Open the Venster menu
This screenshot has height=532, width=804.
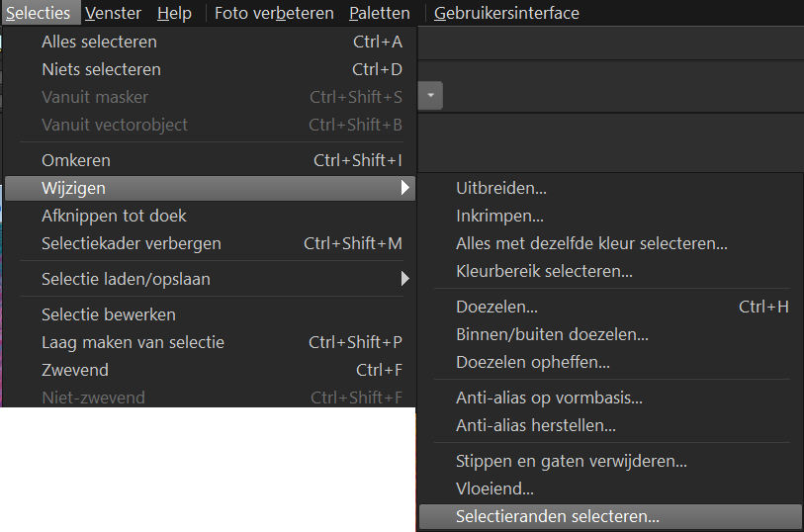click(x=113, y=13)
